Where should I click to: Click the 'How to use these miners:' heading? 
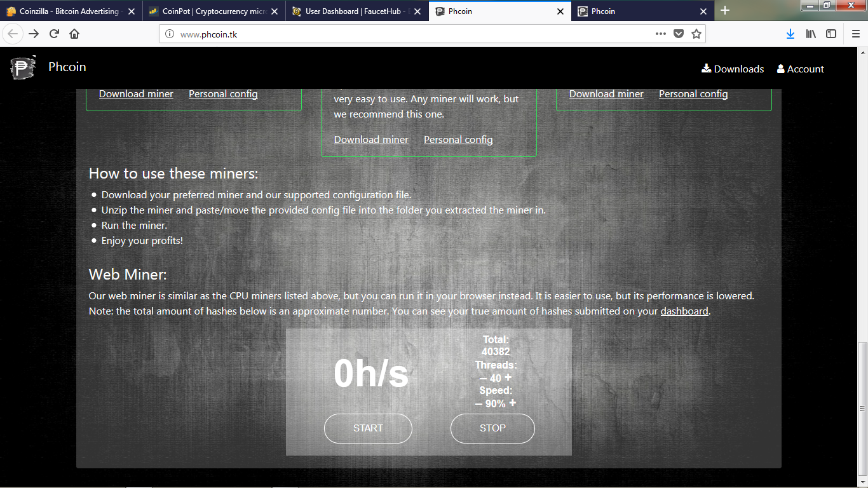(x=173, y=173)
